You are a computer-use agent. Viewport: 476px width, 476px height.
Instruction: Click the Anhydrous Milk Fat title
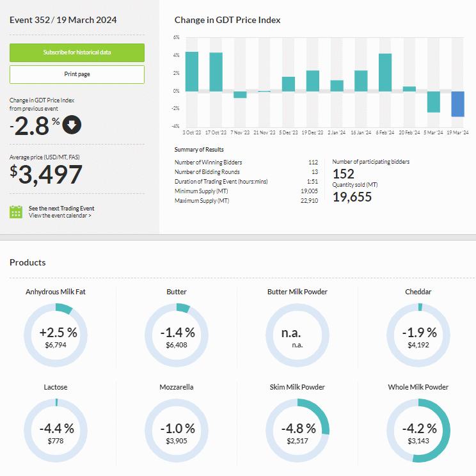[x=56, y=292]
